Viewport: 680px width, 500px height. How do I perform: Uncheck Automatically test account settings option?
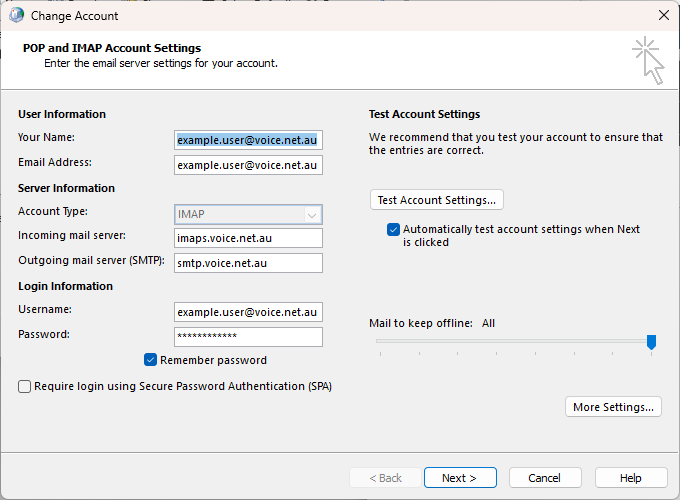[394, 229]
